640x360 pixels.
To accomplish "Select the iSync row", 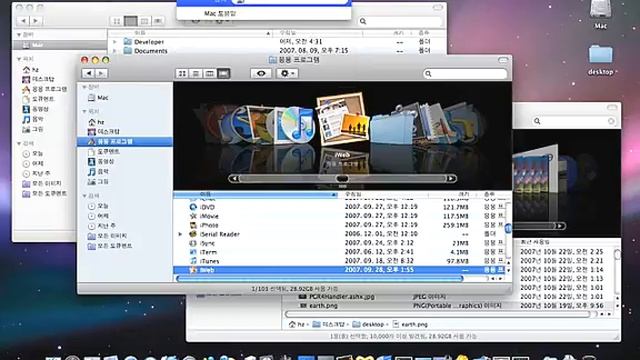I will click(340, 243).
